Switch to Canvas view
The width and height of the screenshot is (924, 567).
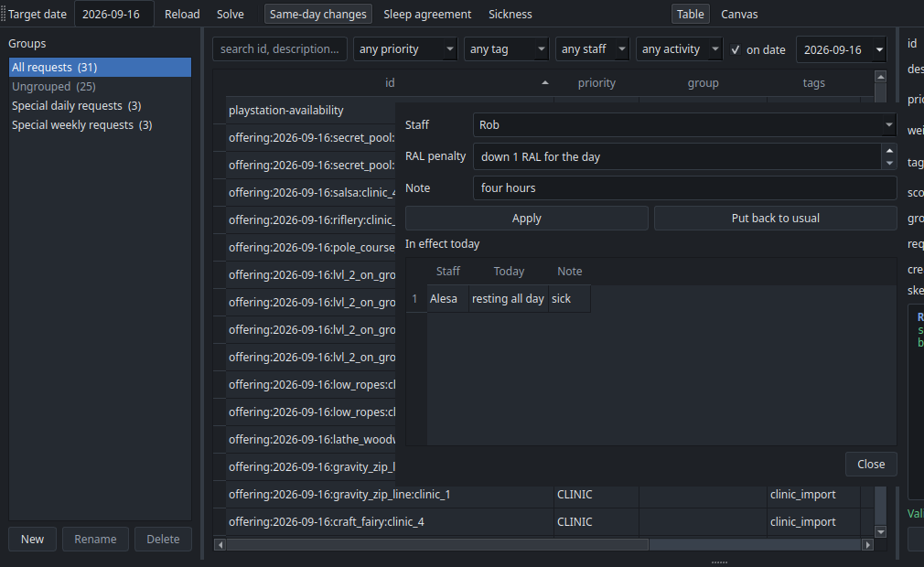pos(739,14)
